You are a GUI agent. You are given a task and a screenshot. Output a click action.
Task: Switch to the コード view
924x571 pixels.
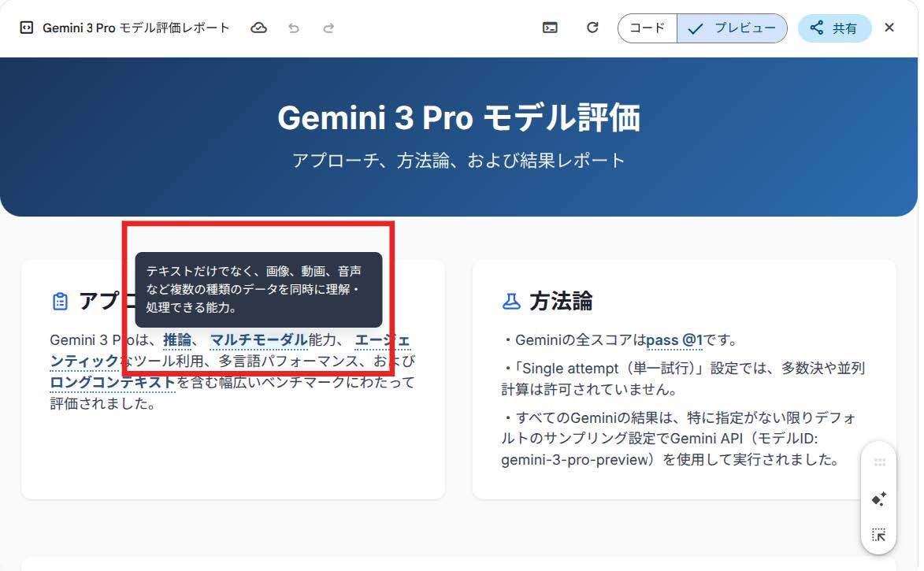[x=647, y=28]
